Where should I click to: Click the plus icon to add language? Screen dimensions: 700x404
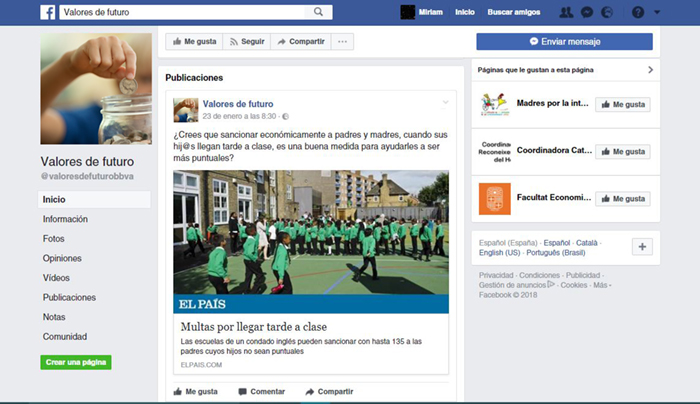[642, 247]
